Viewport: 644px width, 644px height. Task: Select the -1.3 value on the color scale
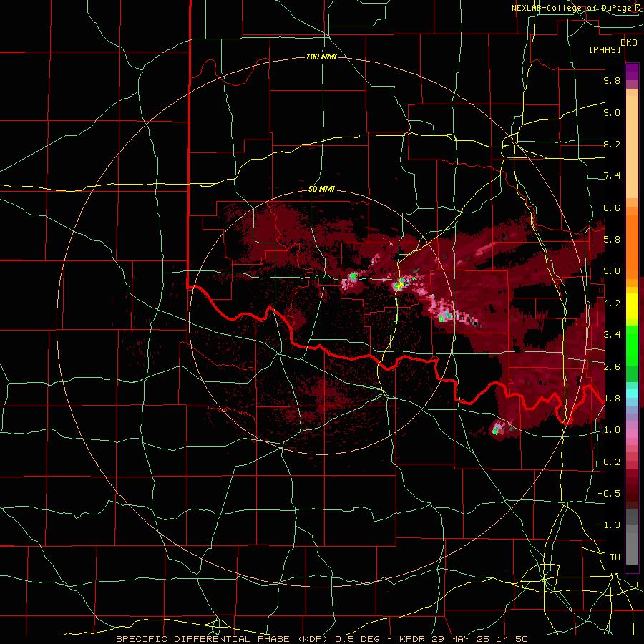tap(609, 525)
